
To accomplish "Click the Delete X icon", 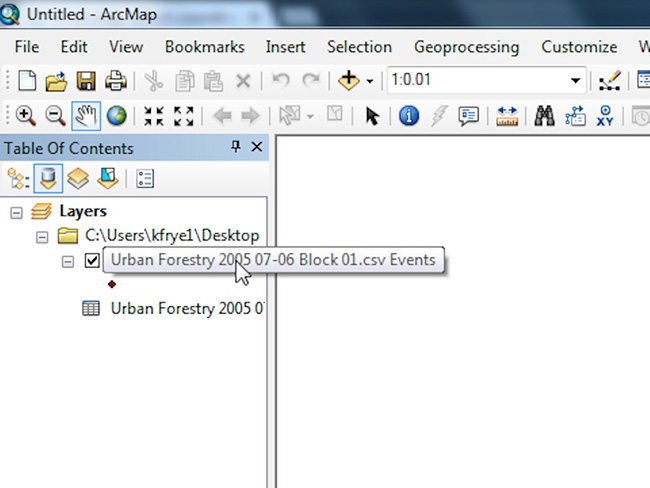I will 243,81.
